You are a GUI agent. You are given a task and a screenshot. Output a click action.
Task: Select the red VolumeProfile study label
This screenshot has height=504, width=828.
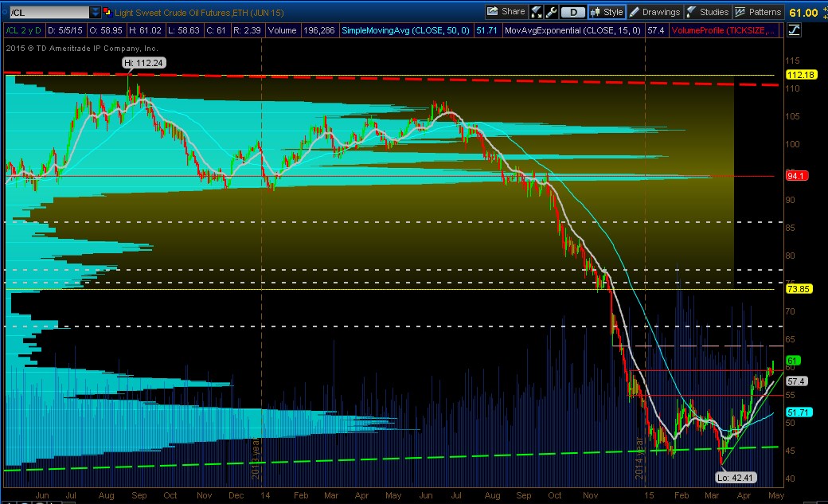pos(723,30)
